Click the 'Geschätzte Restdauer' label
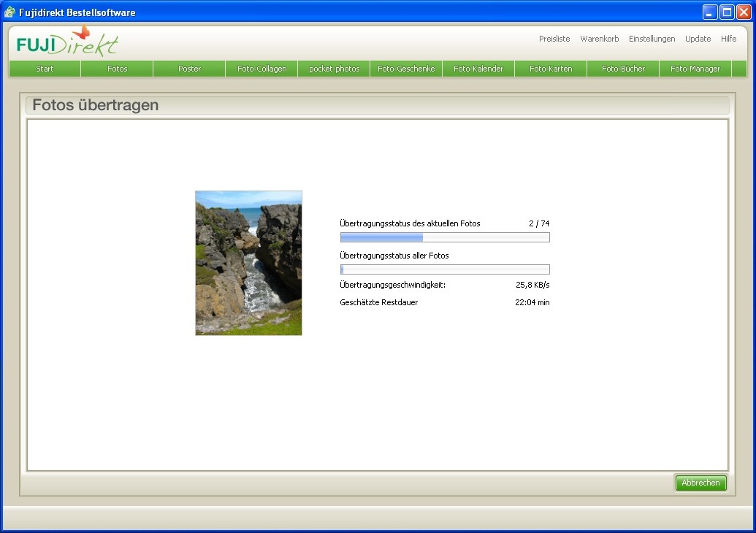 tap(379, 302)
